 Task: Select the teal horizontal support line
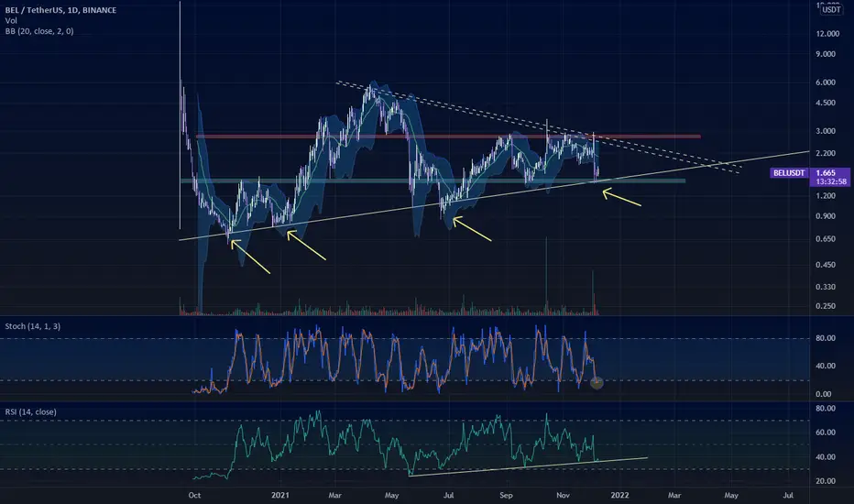coord(433,181)
